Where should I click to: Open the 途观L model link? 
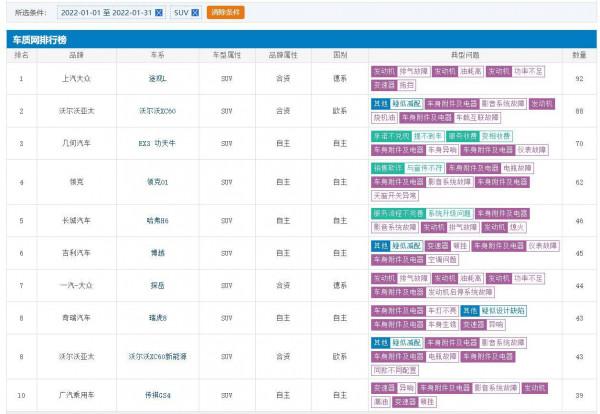click(159, 77)
